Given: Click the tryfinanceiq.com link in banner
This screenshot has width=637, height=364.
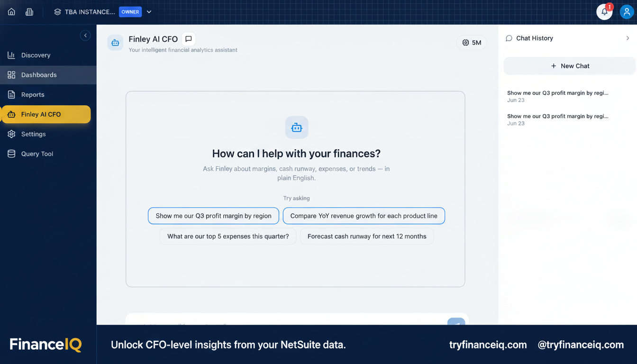Looking at the screenshot, I should point(488,345).
